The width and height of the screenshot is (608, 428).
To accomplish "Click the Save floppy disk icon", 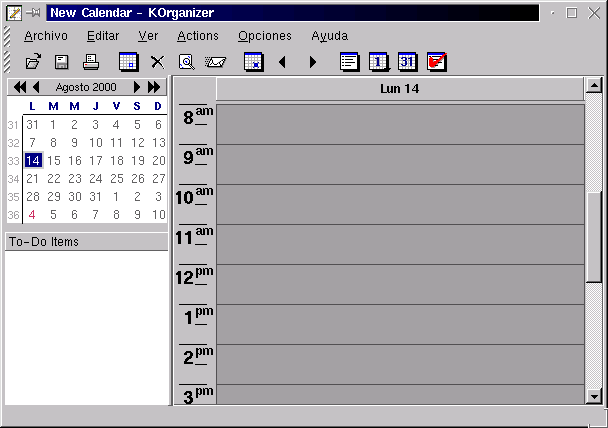I will pyautogui.click(x=62, y=62).
